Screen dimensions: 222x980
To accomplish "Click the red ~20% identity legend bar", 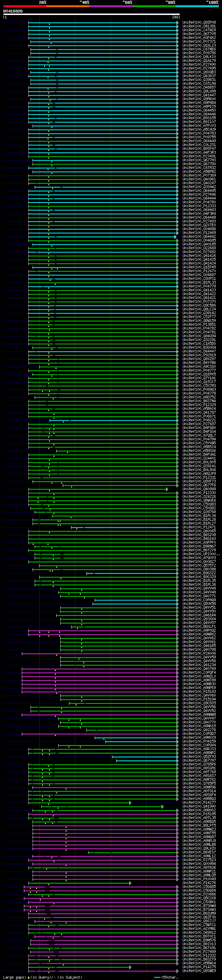I will click(x=25, y=6).
